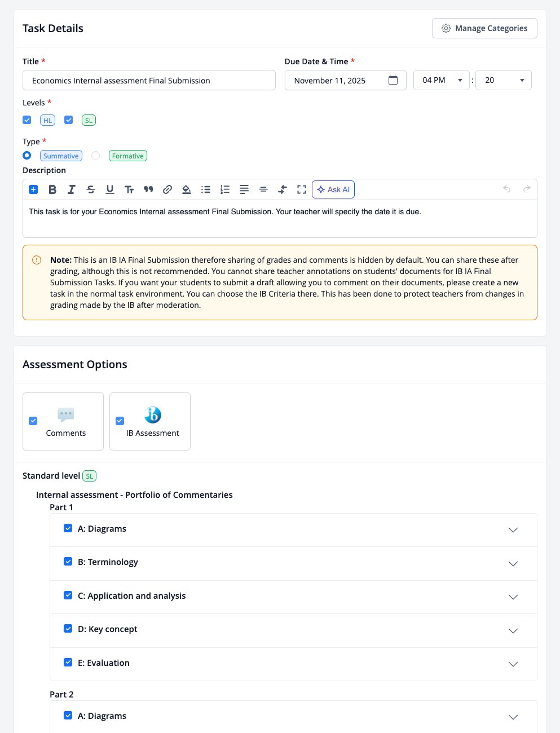Insert a link in the description

pyautogui.click(x=167, y=189)
